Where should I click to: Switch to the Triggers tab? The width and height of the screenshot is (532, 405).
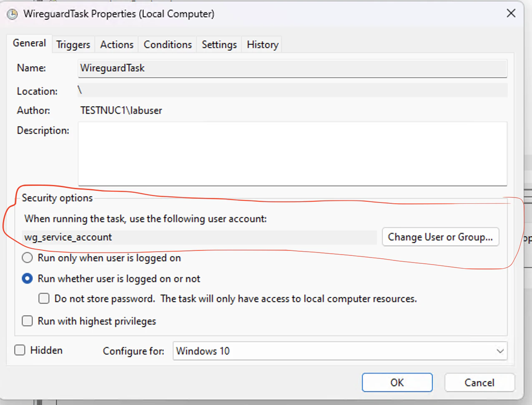(73, 45)
